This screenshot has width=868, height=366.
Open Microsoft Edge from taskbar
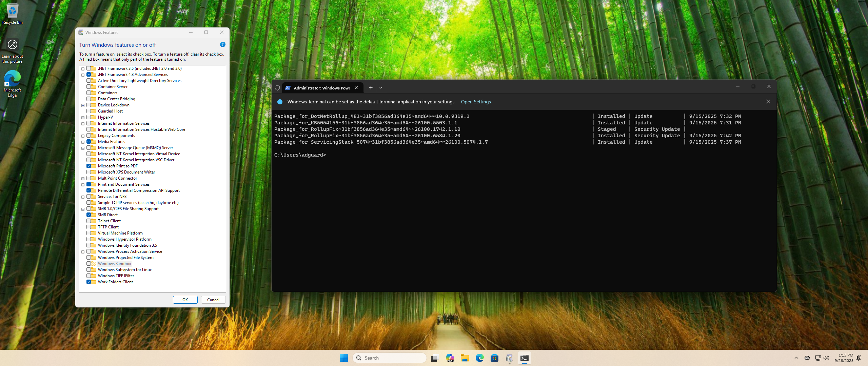(x=479, y=358)
